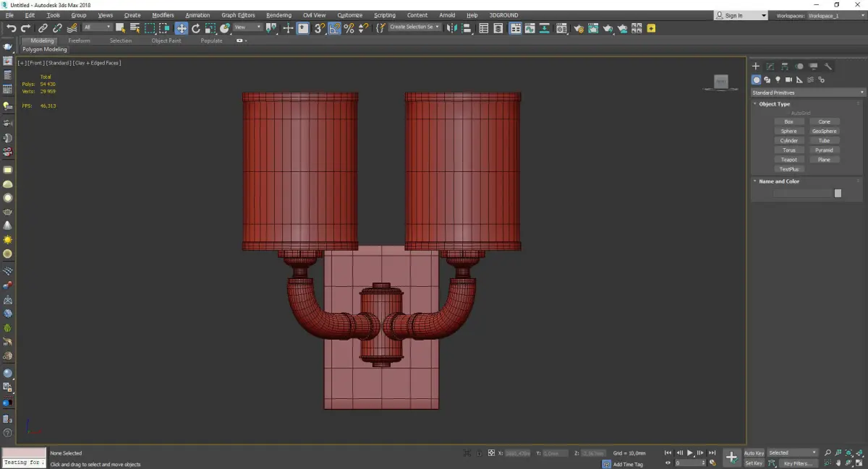Click the GeoSphere primitive button
Screen dimensions: 868x469
(x=824, y=131)
